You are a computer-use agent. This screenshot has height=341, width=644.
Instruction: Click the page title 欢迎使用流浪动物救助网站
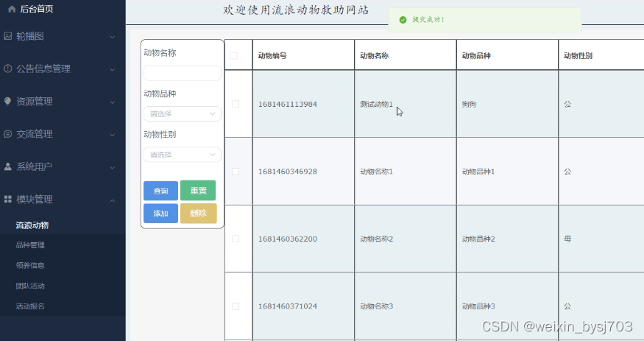click(296, 10)
